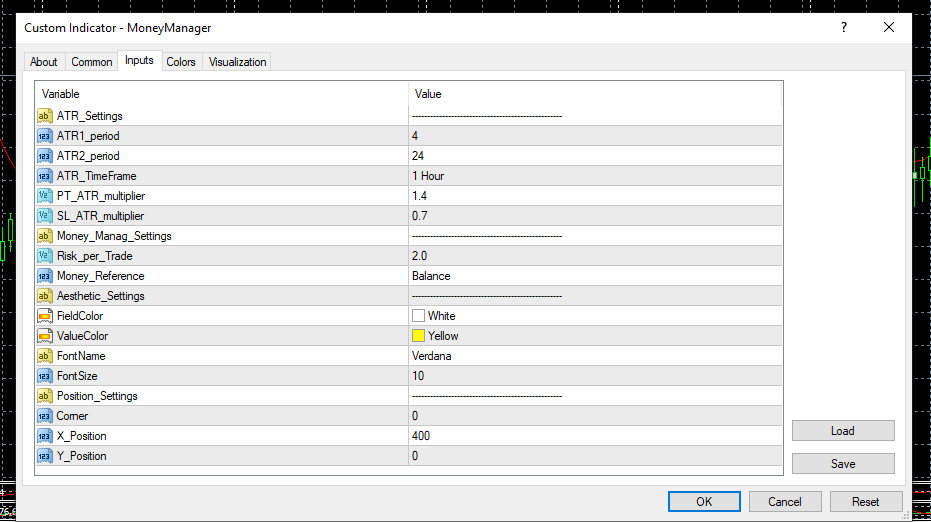Reset inputs with the Reset button
The height and width of the screenshot is (522, 931).
tap(866, 501)
